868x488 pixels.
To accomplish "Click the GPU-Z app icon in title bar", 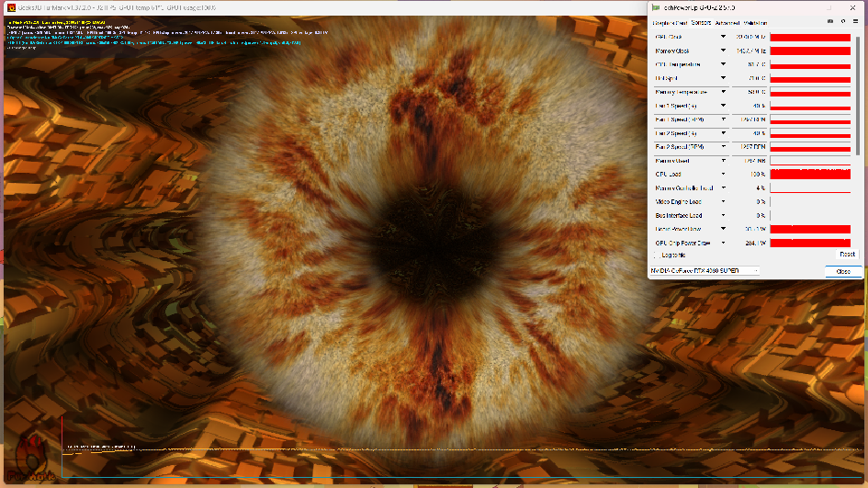I will click(x=655, y=8).
